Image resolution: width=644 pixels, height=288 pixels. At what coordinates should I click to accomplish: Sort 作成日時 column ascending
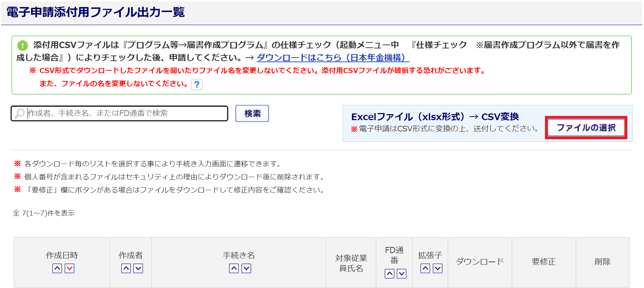point(57,269)
